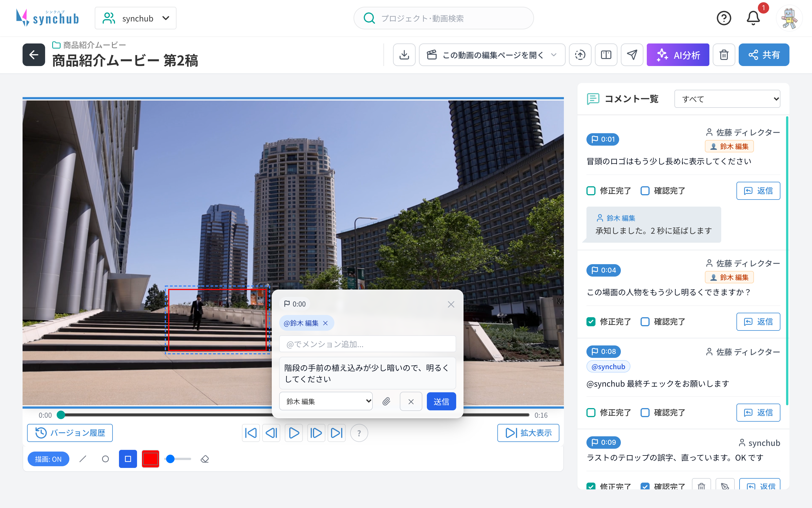This screenshot has width=812, height=508.
Task: Jump to the end of the video
Action: pyautogui.click(x=337, y=433)
